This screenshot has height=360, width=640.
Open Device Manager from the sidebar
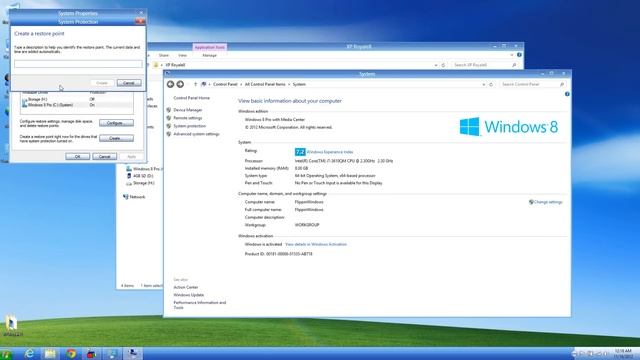[188, 110]
